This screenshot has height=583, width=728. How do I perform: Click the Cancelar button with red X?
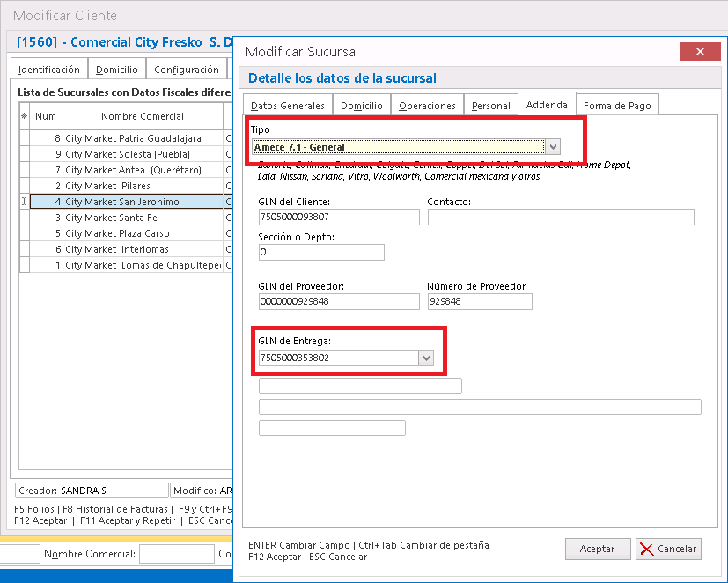667,549
